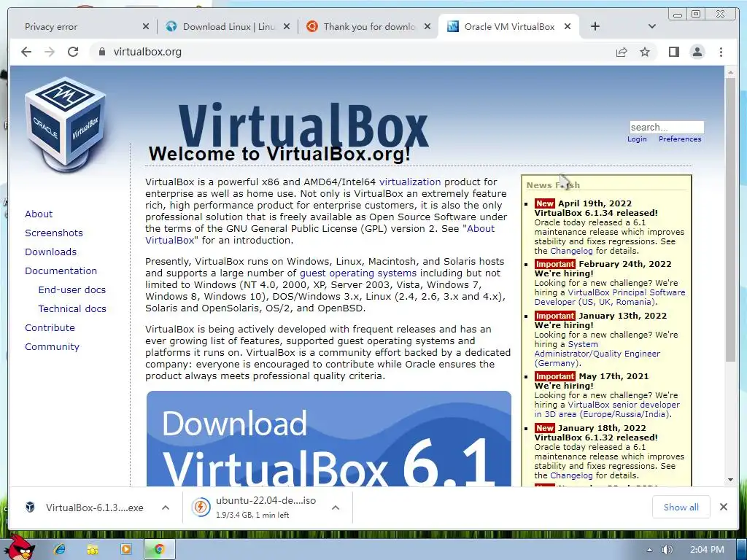Screen dimensions: 747x560
Task: Switch to the Privacy error tab
Action: (x=82, y=27)
